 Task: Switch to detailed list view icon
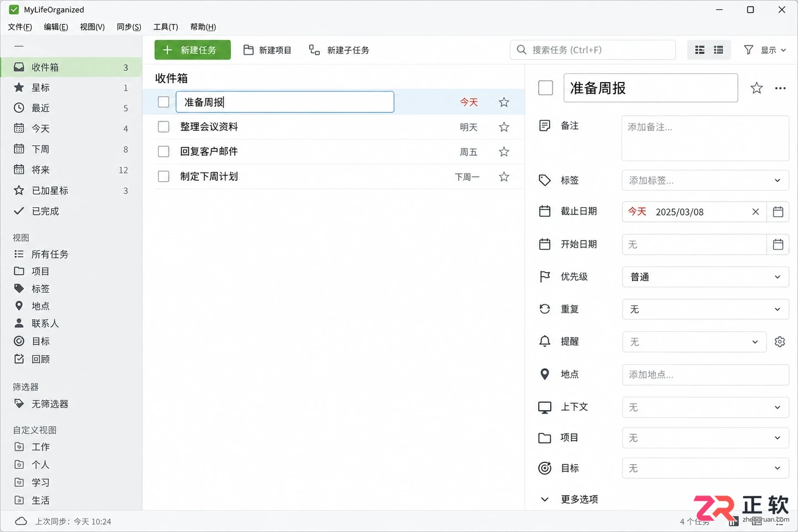pyautogui.click(x=718, y=50)
